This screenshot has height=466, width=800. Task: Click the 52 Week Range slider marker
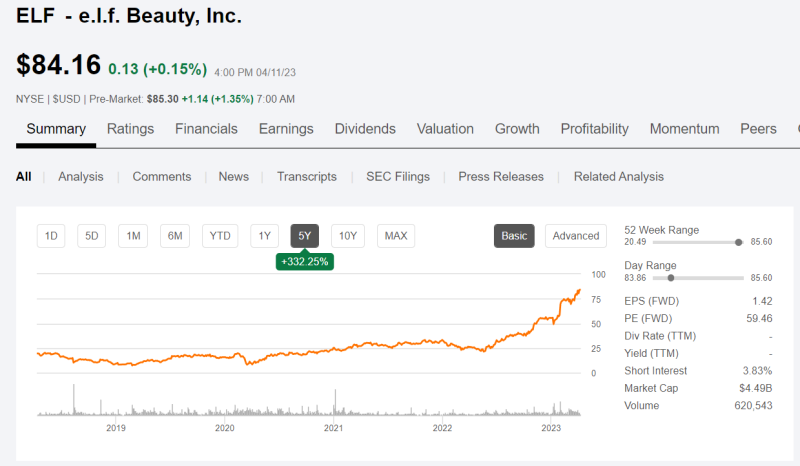point(738,242)
